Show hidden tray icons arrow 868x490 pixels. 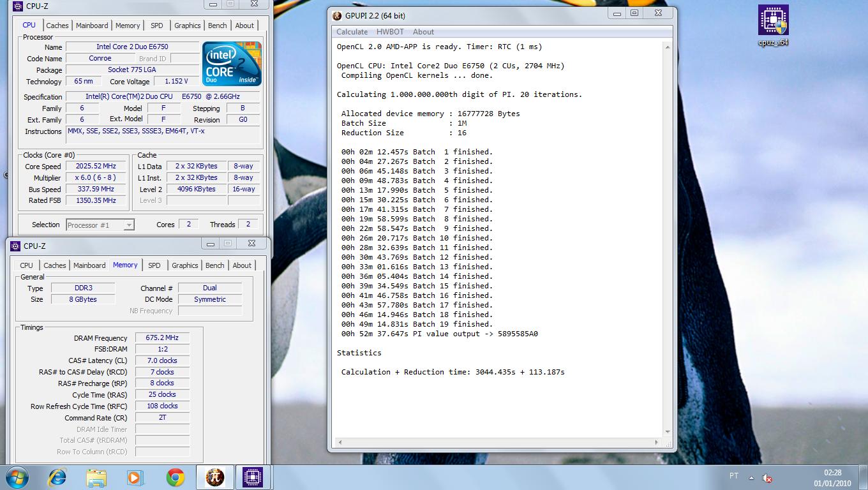(x=751, y=477)
